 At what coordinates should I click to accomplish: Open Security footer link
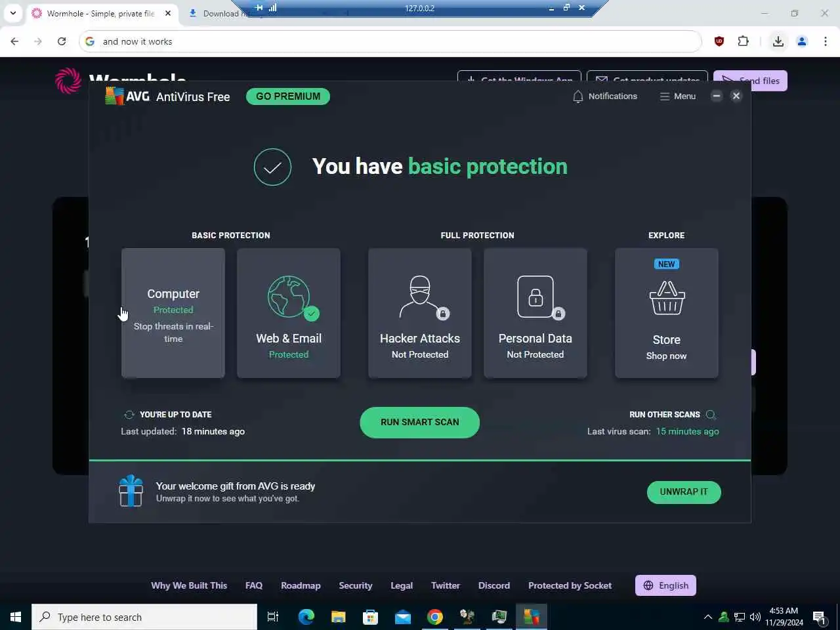click(x=356, y=585)
